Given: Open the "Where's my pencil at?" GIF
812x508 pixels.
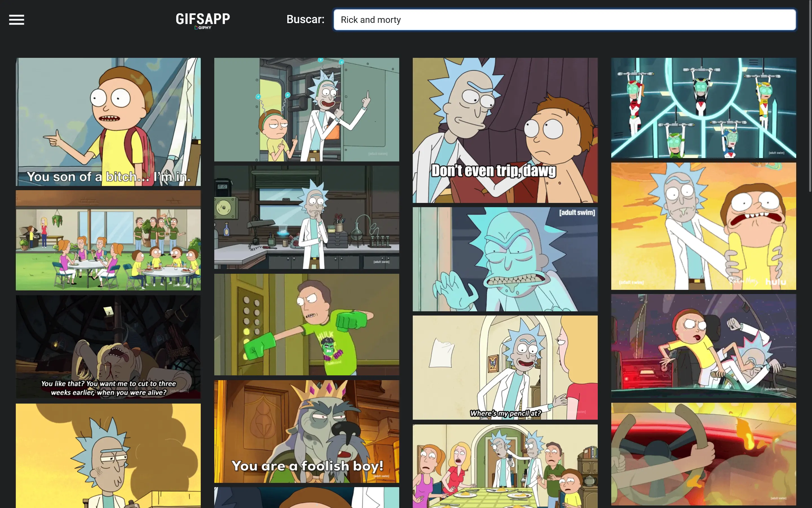Looking at the screenshot, I should 505,367.
